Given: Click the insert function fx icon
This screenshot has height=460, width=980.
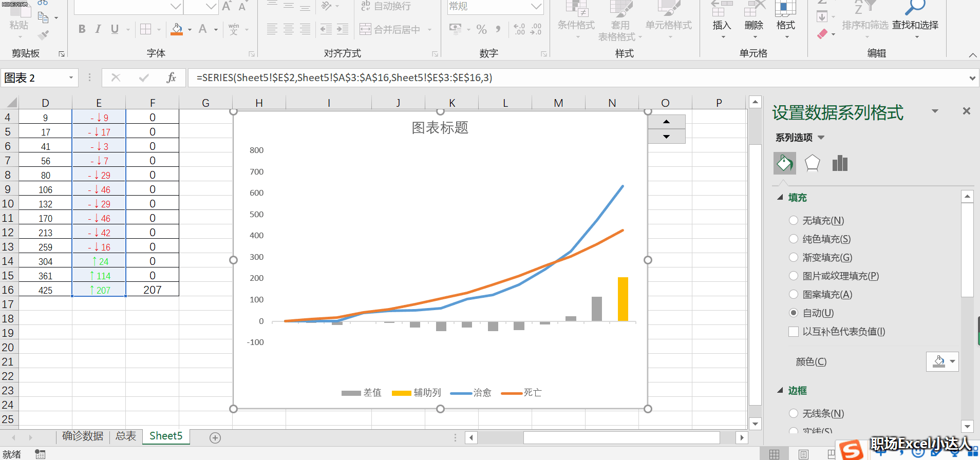Looking at the screenshot, I should coord(172,78).
